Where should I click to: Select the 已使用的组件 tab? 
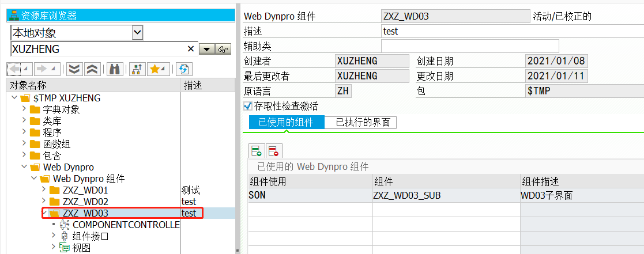(x=286, y=122)
